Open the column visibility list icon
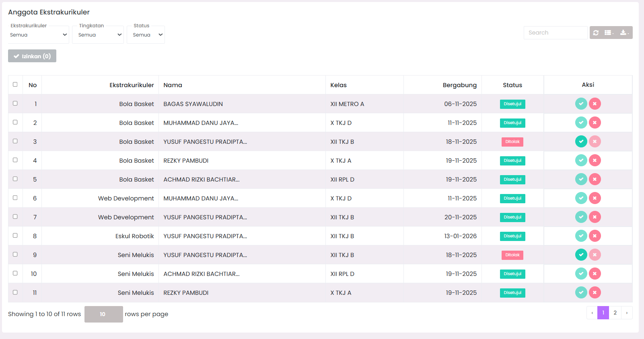This screenshot has width=644, height=339. pyautogui.click(x=609, y=33)
